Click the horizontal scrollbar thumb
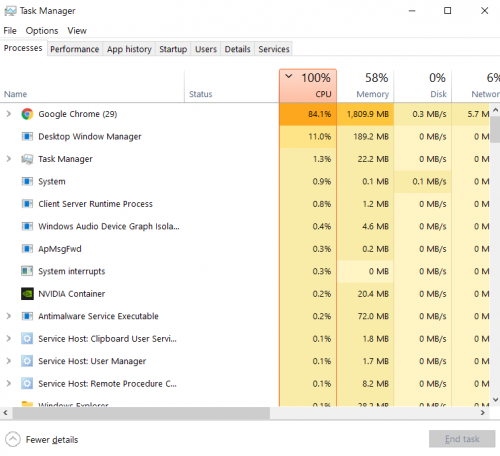 click(x=141, y=413)
